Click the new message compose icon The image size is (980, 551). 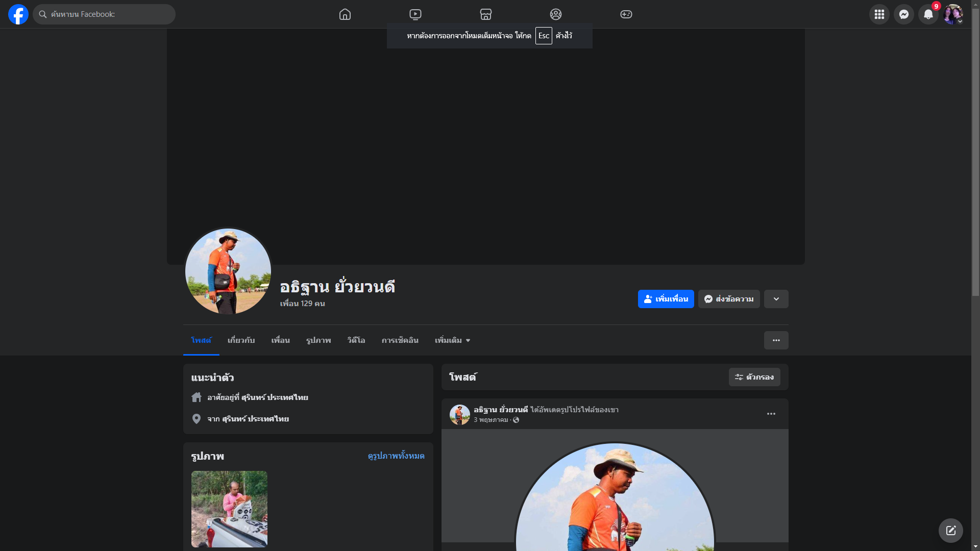pyautogui.click(x=950, y=531)
